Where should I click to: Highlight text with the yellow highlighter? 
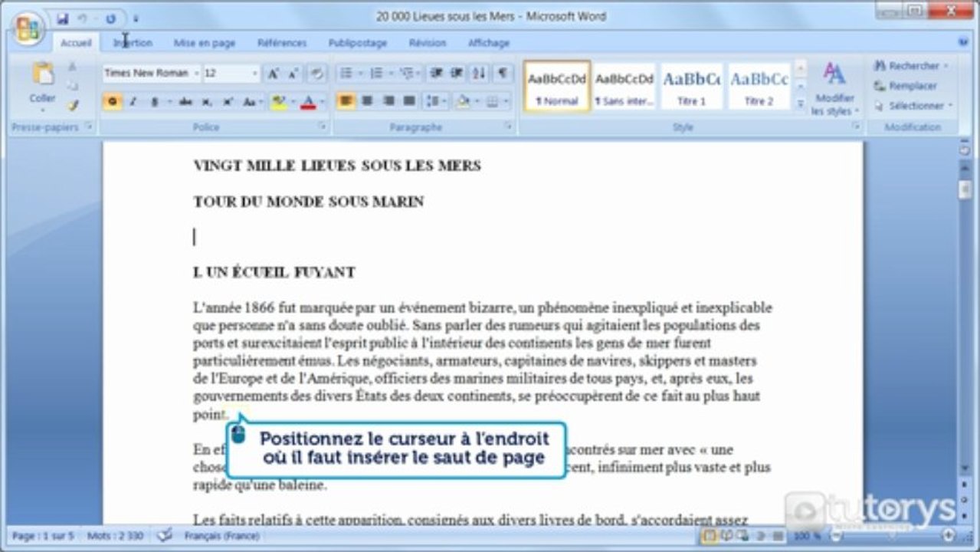[x=278, y=101]
